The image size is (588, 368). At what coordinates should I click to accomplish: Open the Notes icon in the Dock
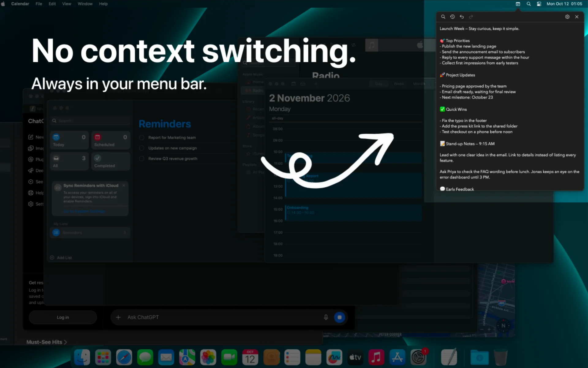[313, 357]
